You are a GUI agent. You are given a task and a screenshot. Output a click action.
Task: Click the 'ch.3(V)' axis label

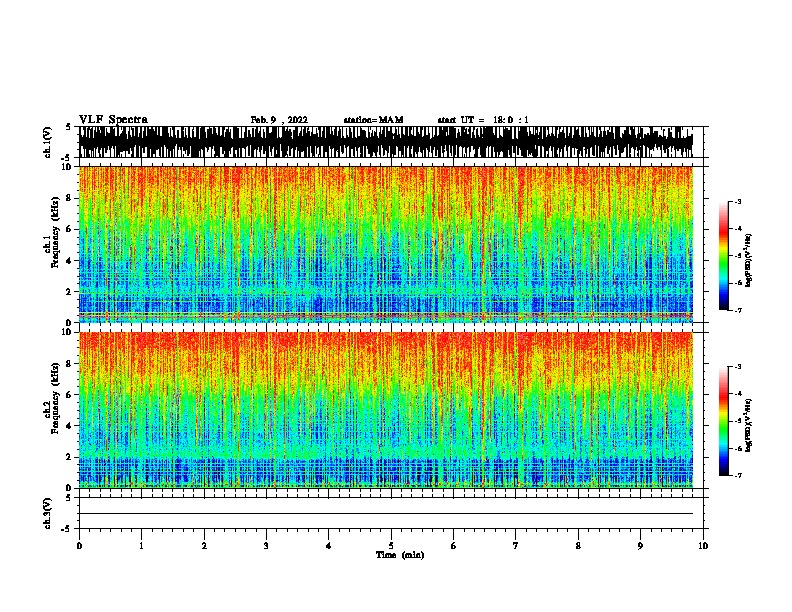(48, 513)
